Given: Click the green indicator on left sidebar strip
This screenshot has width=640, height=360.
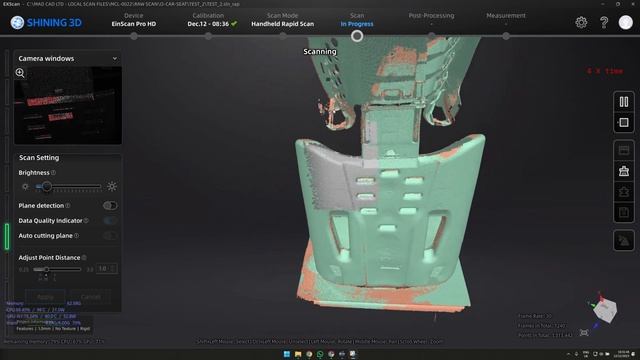Looking at the screenshot, I should [x=7, y=236].
